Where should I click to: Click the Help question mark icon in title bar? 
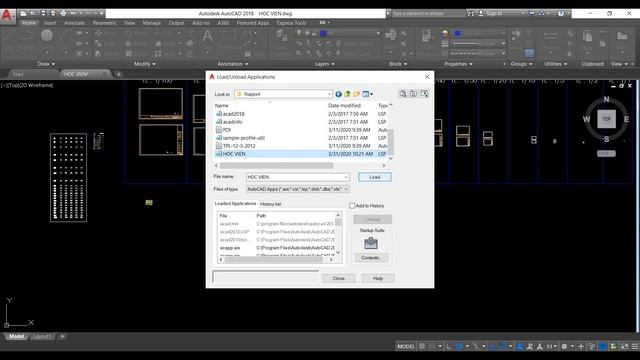pos(561,13)
